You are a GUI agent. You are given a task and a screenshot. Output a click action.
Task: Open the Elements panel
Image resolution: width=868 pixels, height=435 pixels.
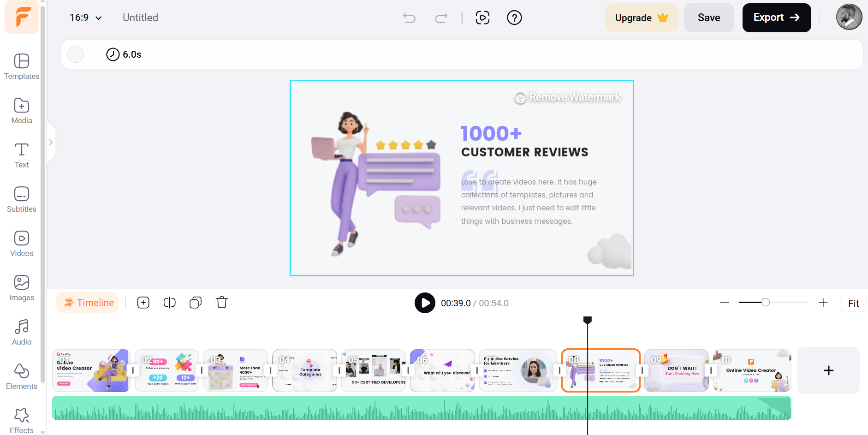(21, 375)
